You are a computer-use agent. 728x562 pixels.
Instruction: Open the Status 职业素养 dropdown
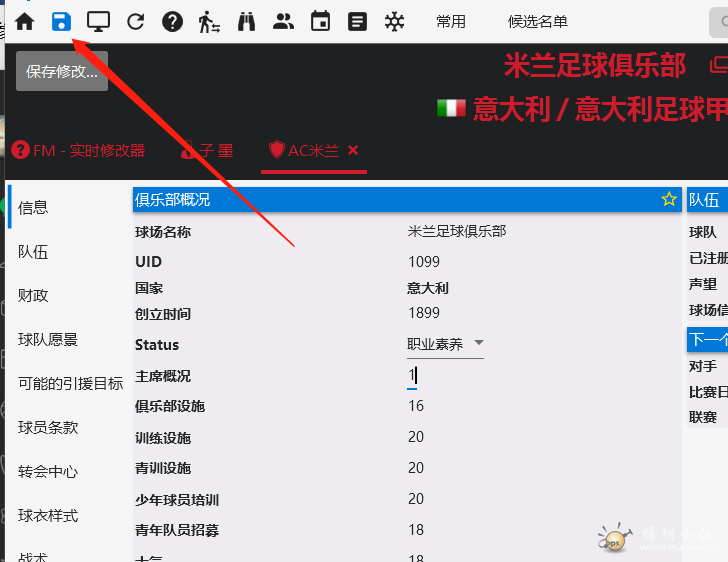click(x=445, y=344)
